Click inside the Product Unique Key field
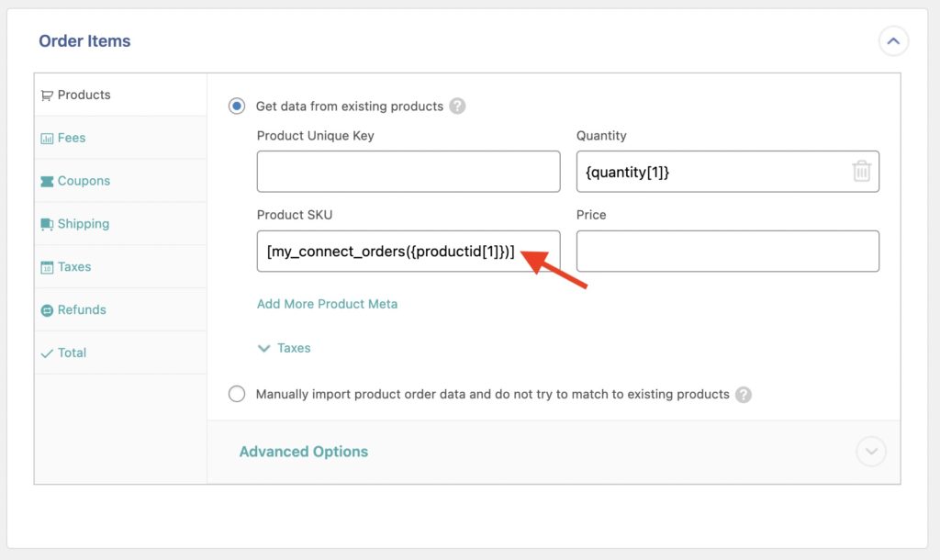Screen dimensions: 940x560 tap(408, 171)
